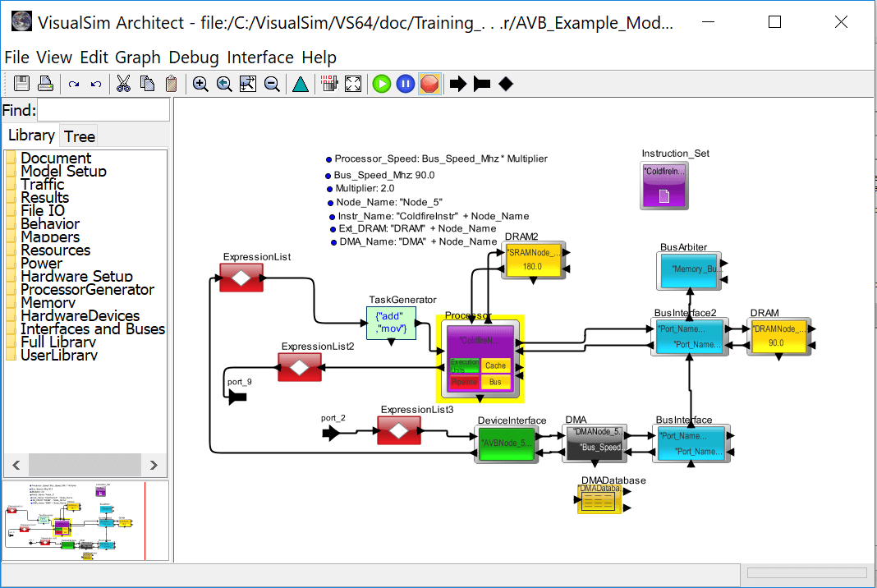Expand the ProcessorGenerator library folder
This screenshot has width=877, height=588.
tap(87, 290)
